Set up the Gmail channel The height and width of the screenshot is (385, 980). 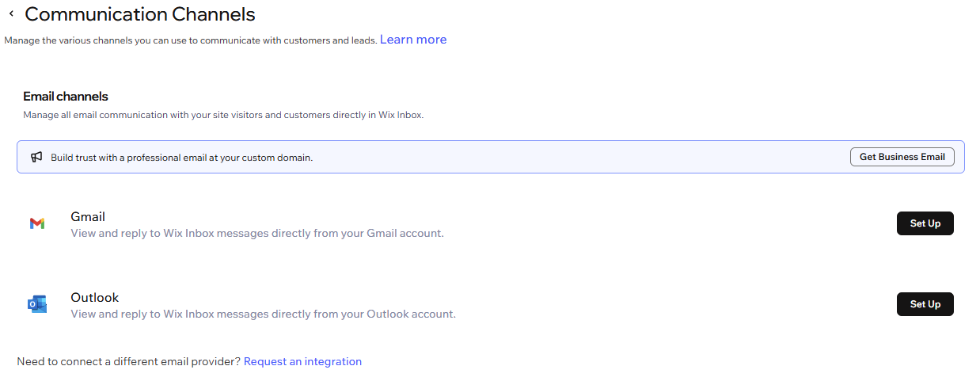pos(925,223)
